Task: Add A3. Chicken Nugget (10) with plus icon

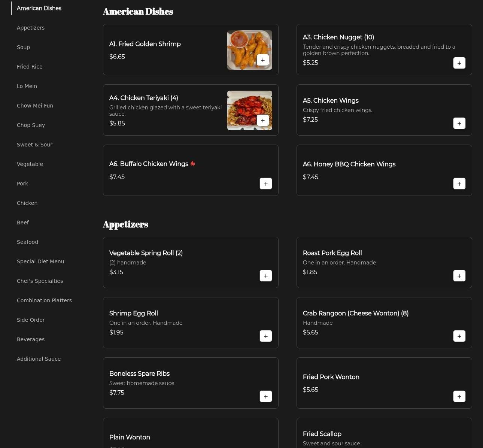Action: point(459,63)
